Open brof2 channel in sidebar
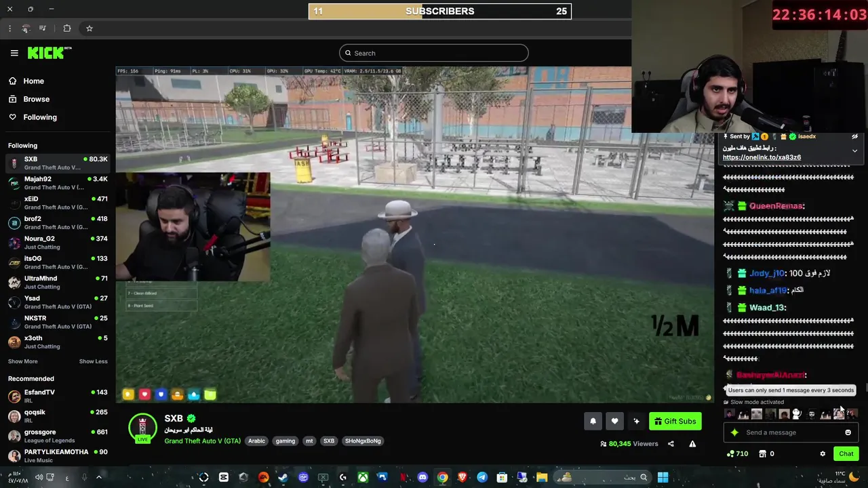868x488 pixels. (x=58, y=223)
